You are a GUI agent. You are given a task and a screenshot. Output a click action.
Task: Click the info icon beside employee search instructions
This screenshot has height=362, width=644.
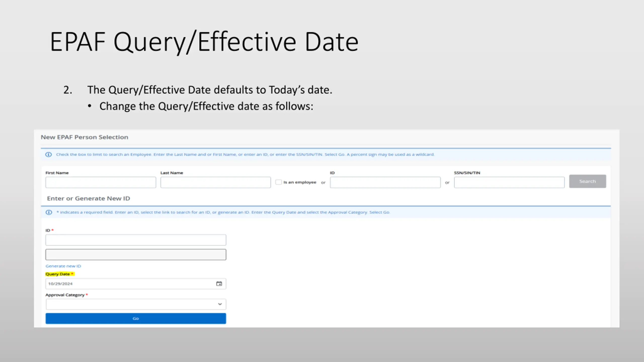49,154
